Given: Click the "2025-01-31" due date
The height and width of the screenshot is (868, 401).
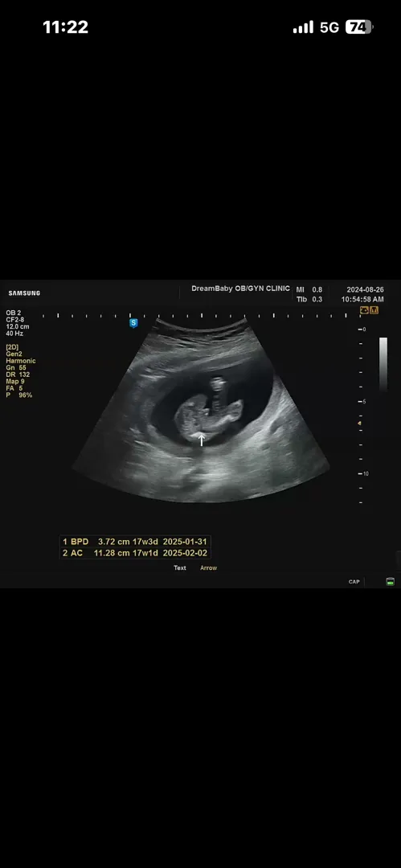Looking at the screenshot, I should click(x=185, y=542).
